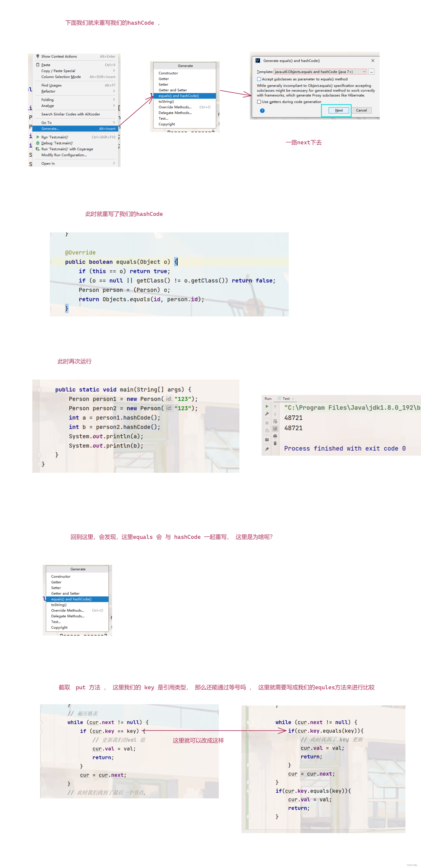Select Generate... in the context menu

(x=51, y=129)
